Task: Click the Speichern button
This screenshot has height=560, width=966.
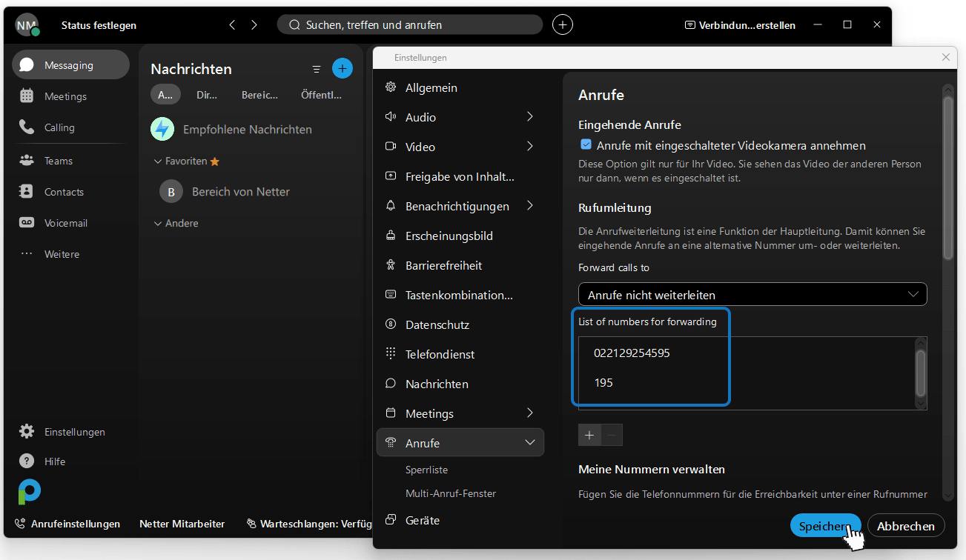Action: (825, 525)
